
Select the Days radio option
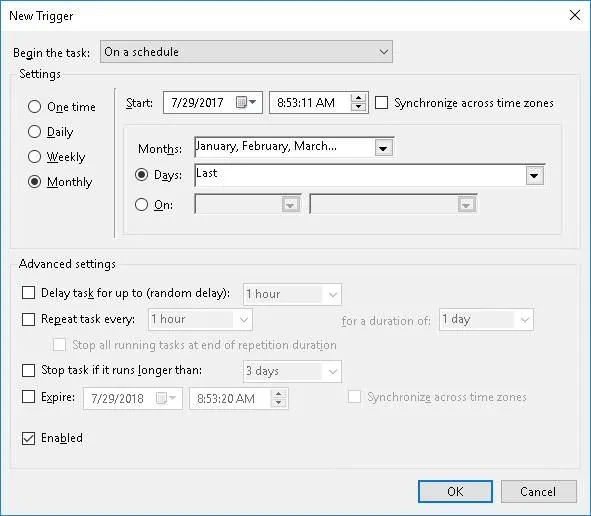(x=141, y=175)
